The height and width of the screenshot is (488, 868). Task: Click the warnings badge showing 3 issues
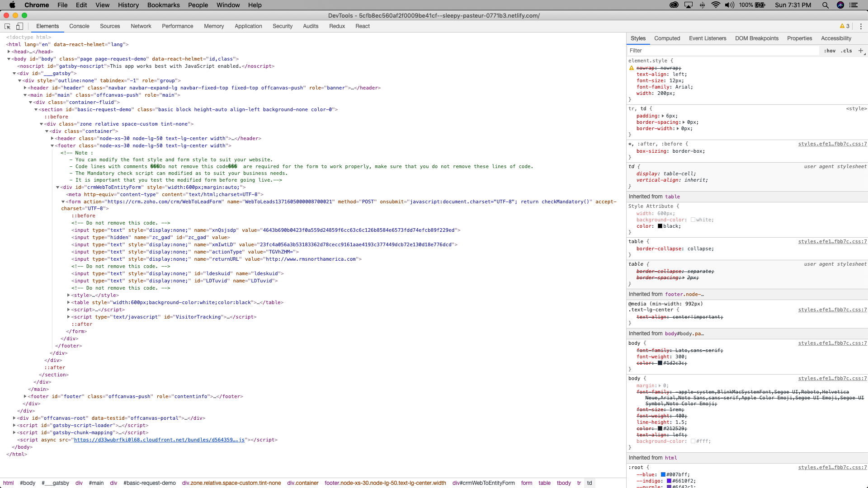(x=844, y=26)
